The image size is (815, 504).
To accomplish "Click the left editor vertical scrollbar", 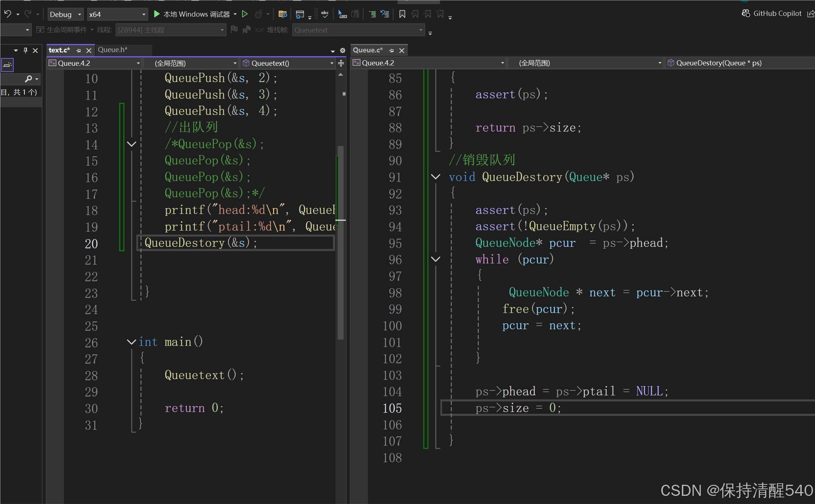I will [341, 240].
